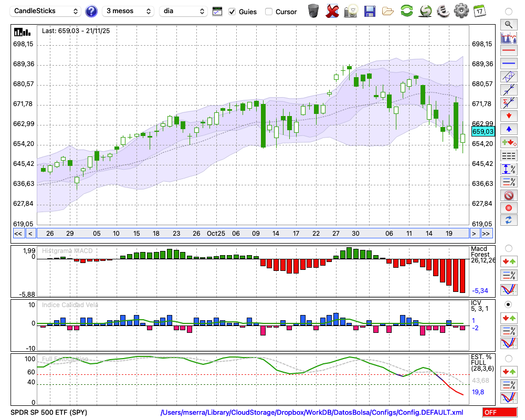Uncheck the Guies checkbox
This screenshot has width=525, height=420.
click(232, 12)
